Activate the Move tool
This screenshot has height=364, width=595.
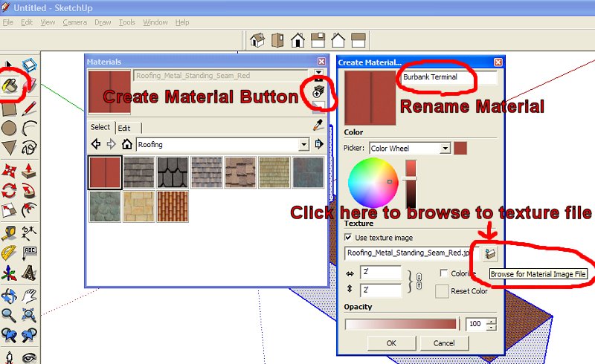pyautogui.click(x=9, y=171)
